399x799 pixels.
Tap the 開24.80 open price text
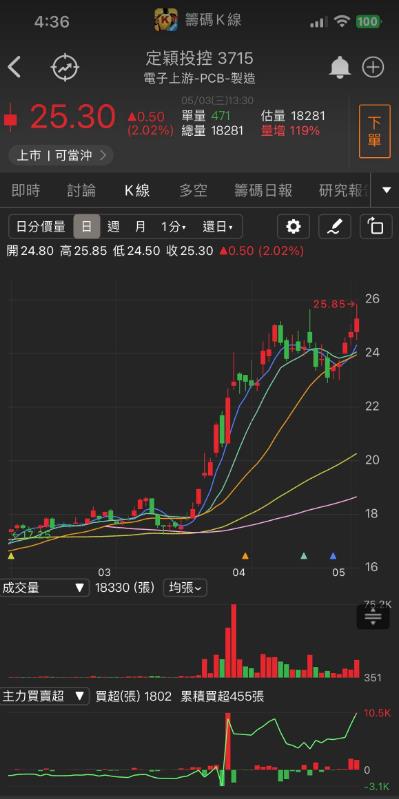tap(30, 251)
